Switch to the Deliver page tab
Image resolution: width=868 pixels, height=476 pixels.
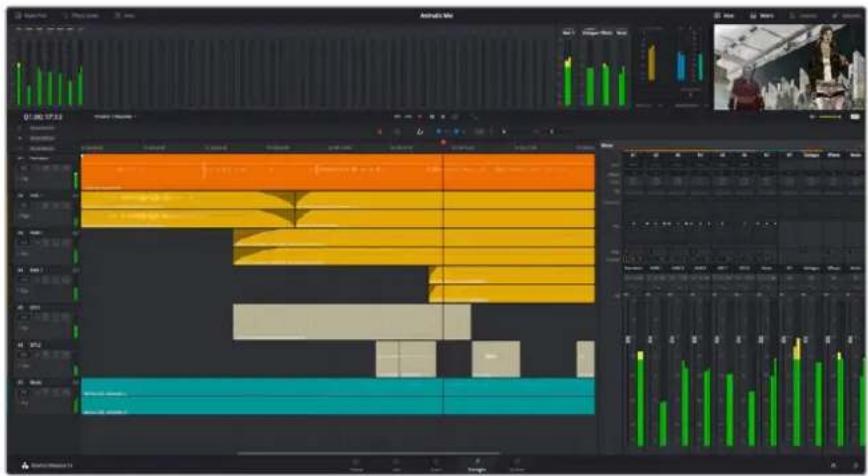pyautogui.click(x=516, y=465)
